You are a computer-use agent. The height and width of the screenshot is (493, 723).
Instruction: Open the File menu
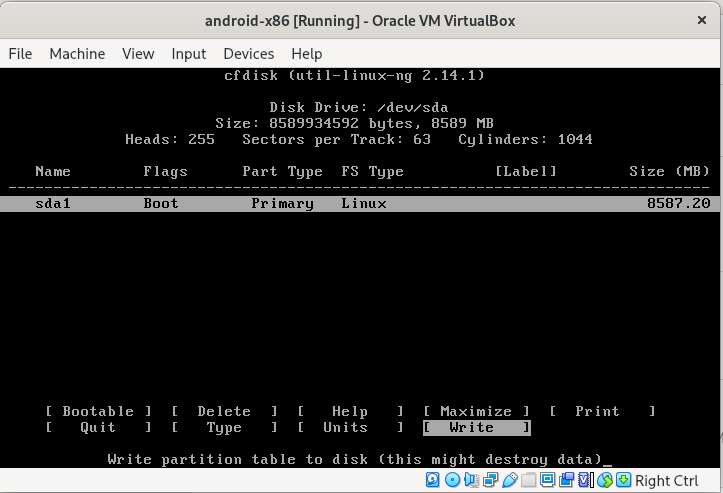pos(20,54)
